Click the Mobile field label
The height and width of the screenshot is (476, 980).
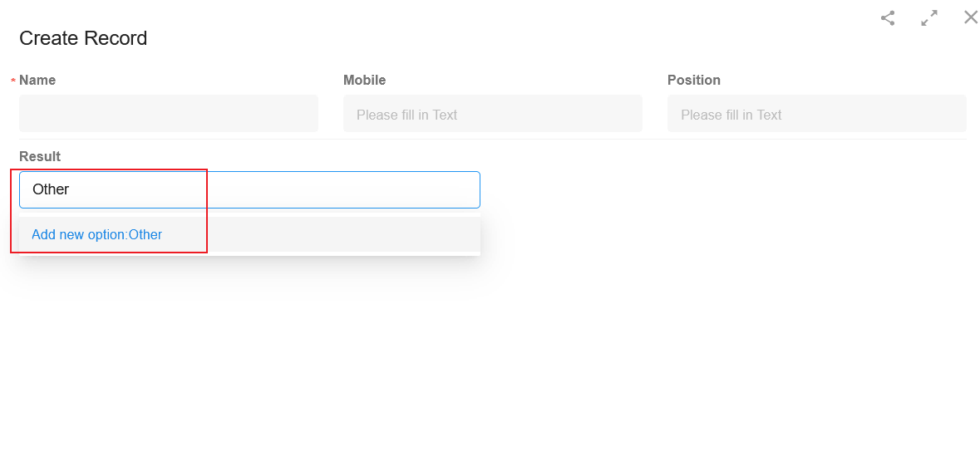[x=364, y=80]
